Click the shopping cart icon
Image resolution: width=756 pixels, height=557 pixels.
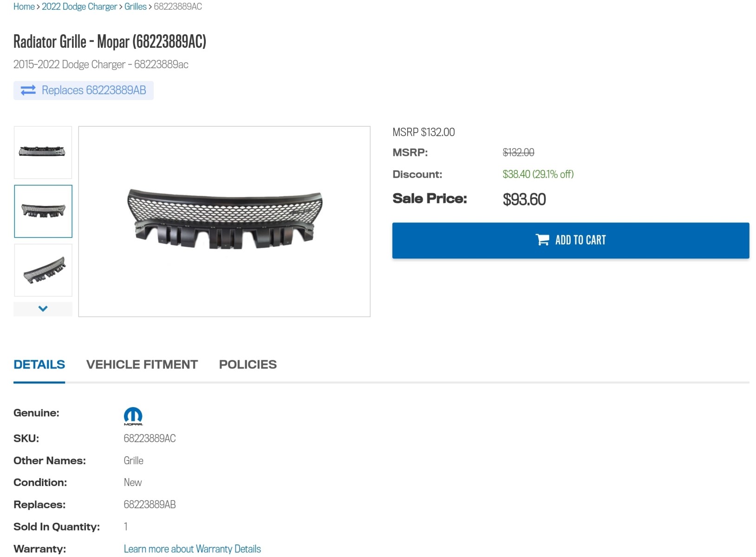542,240
